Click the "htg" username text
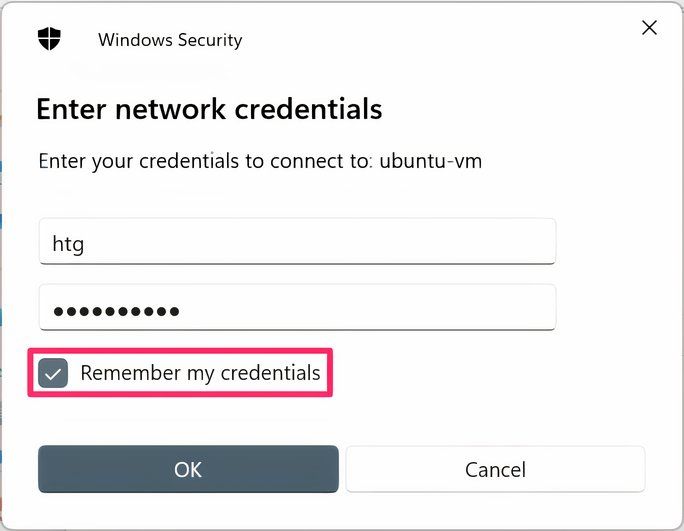The width and height of the screenshot is (684, 531). click(x=68, y=243)
